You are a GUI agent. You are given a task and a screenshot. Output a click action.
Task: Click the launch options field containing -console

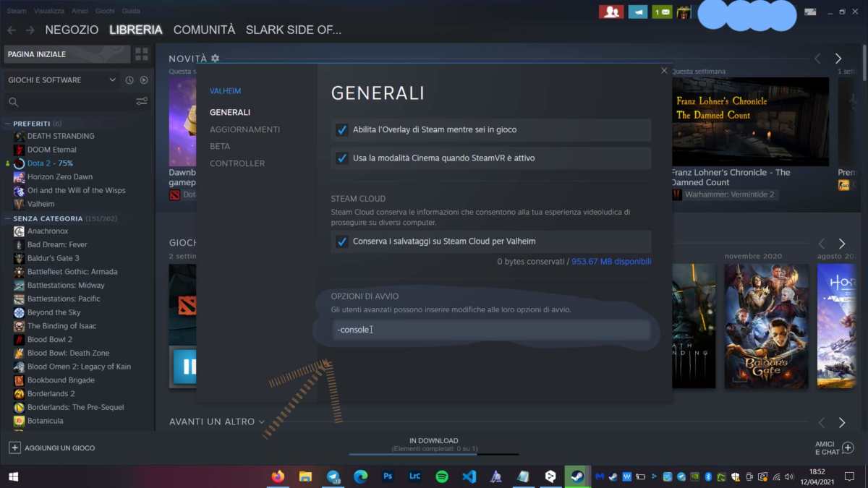491,330
